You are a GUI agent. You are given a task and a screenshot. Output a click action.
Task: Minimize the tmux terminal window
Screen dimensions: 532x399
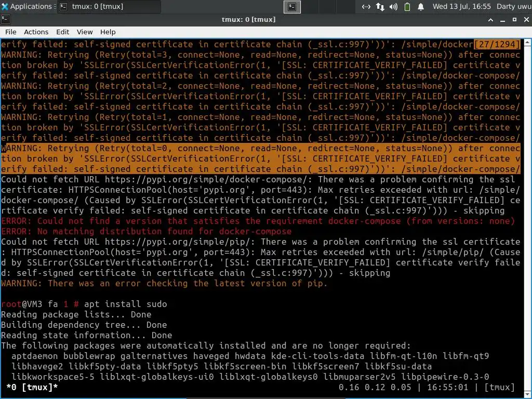click(502, 20)
